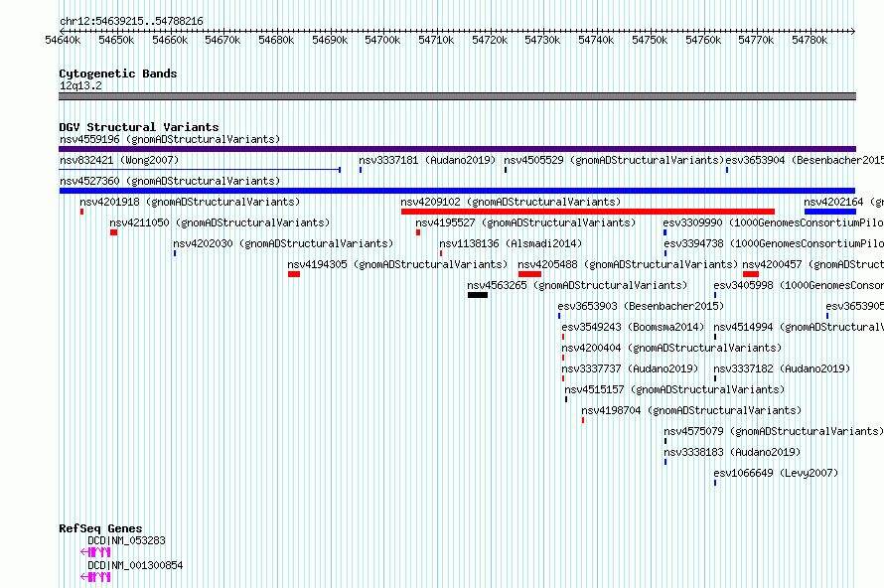Image resolution: width=884 pixels, height=588 pixels.
Task: Click the purple nsv4559196 variant bar
Action: tap(457, 149)
